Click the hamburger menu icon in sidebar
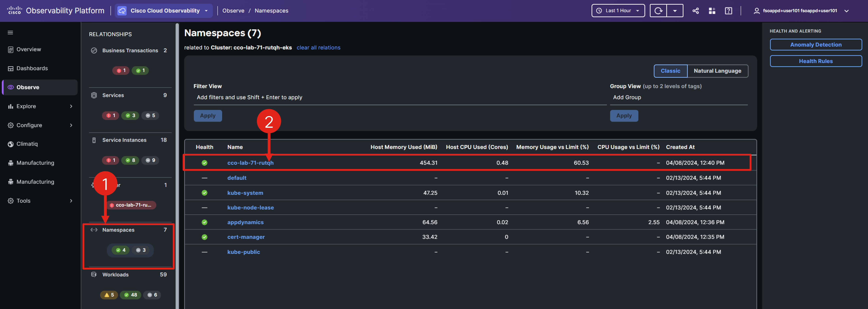The image size is (868, 309). (10, 33)
